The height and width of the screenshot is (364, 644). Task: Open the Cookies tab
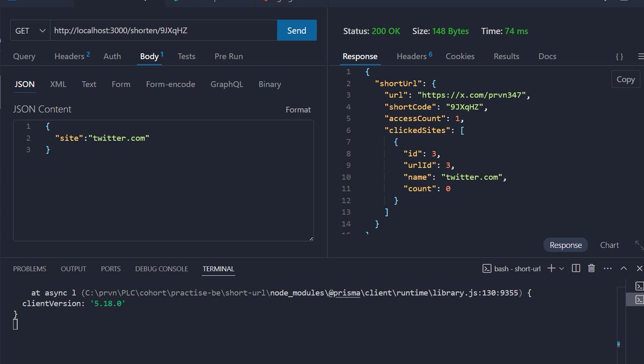click(460, 56)
